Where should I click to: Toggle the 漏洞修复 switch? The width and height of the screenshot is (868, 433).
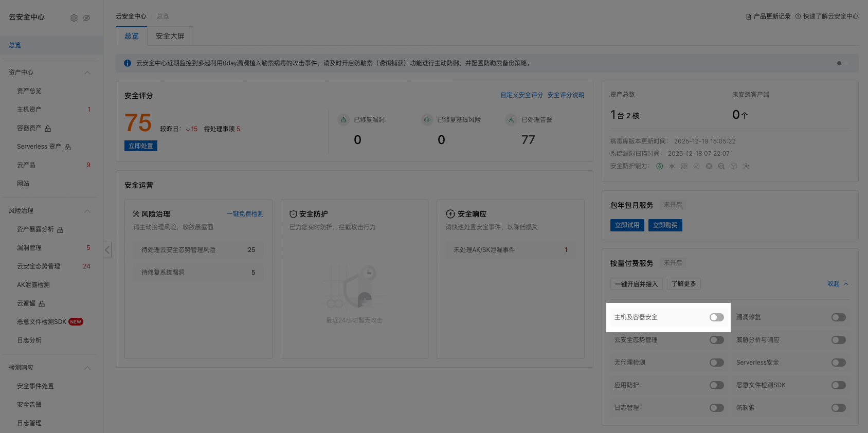(839, 317)
